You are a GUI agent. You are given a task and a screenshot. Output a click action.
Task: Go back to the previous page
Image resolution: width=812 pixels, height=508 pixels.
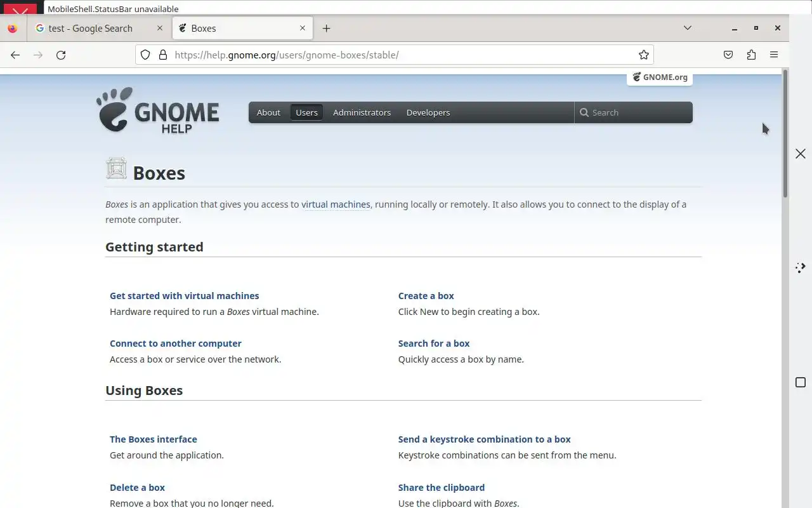[15, 55]
